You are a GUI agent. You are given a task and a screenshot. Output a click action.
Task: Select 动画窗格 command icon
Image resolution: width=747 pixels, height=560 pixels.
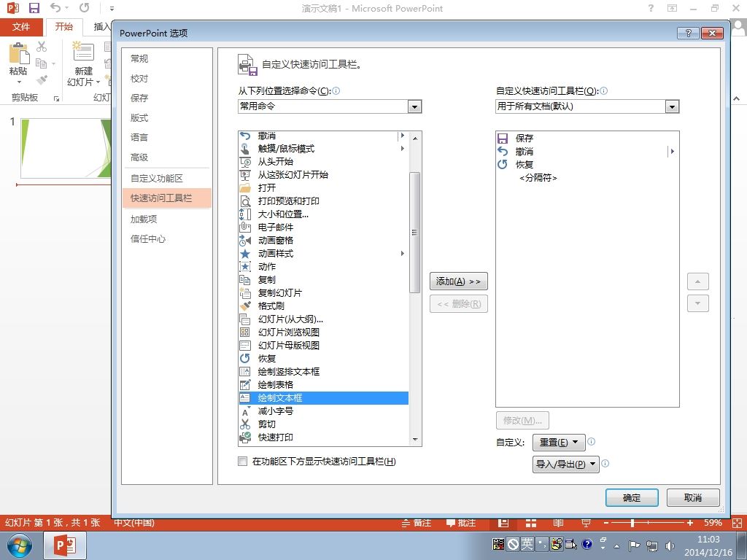[x=245, y=241]
